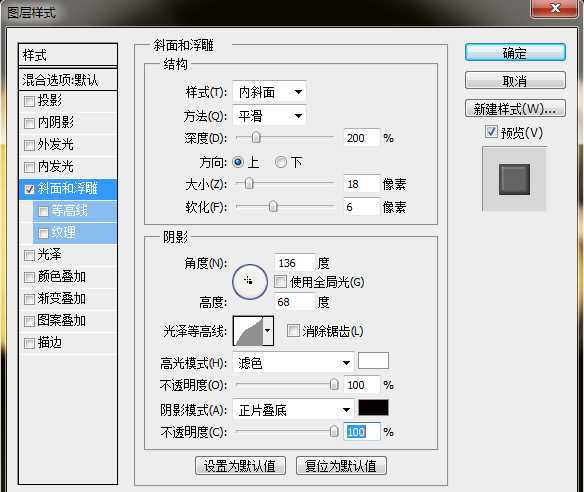This screenshot has height=492, width=584.
Task: Open the gloss contour picker arrow
Action: pyautogui.click(x=268, y=331)
